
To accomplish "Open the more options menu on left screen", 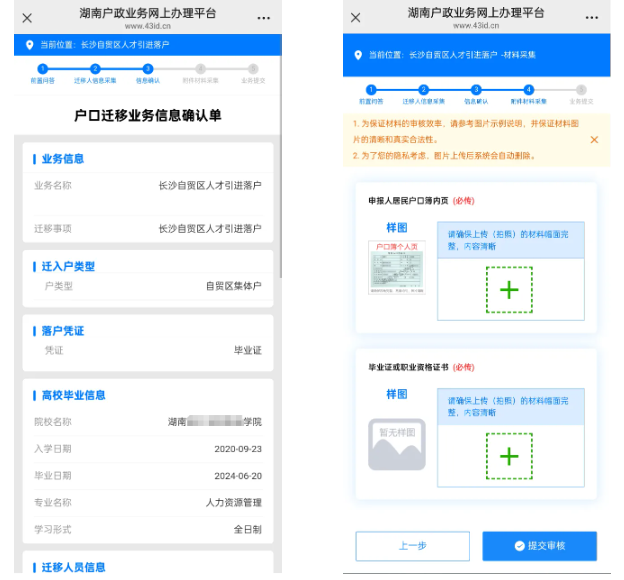I will [x=263, y=18].
